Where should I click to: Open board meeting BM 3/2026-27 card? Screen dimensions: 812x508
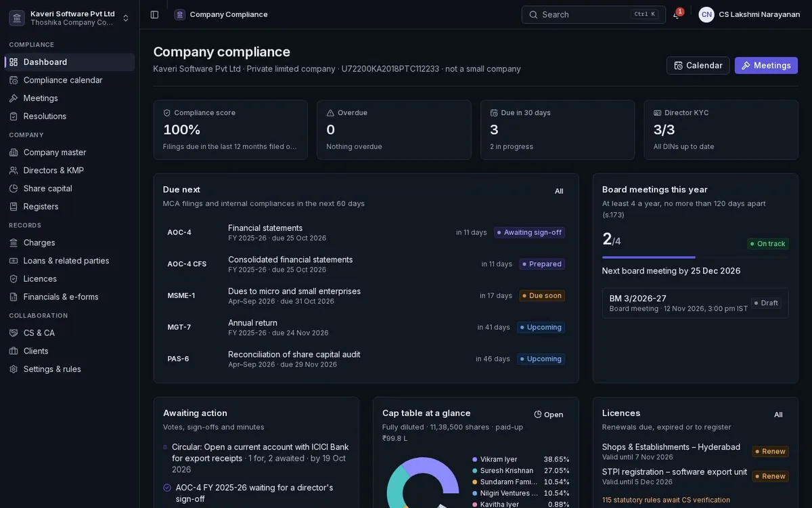pyautogui.click(x=695, y=303)
